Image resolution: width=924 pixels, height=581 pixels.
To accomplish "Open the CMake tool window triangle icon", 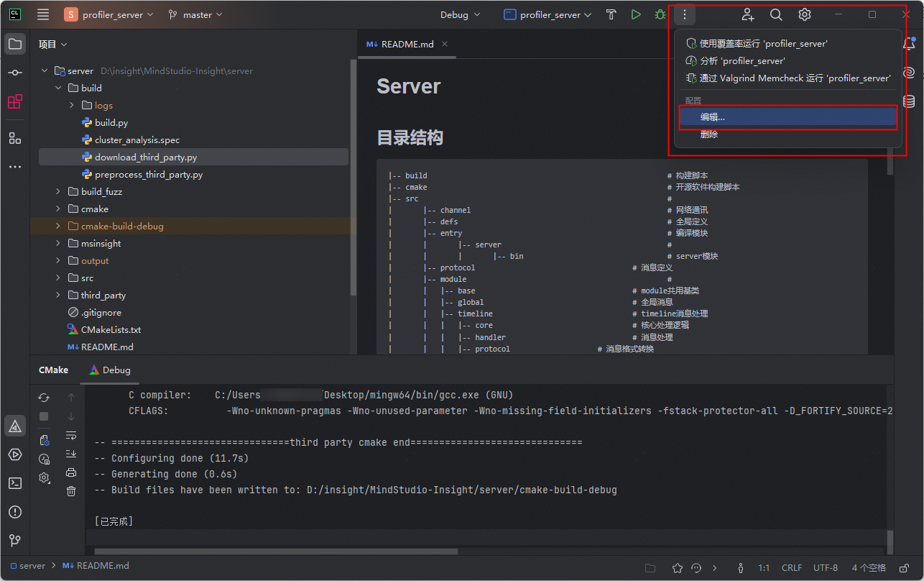I will [x=15, y=426].
